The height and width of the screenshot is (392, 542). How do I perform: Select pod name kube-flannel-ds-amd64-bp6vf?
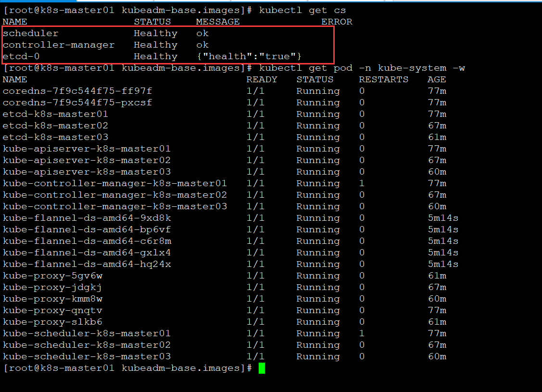pyautogui.click(x=87, y=229)
